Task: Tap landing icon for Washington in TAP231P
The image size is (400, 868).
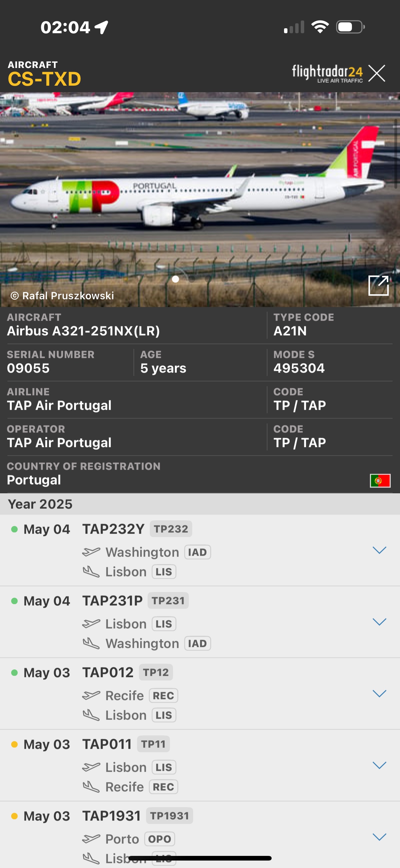Action: [x=91, y=644]
